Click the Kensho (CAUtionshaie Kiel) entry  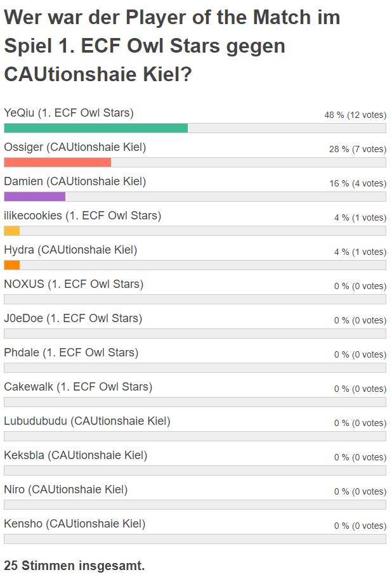click(x=75, y=523)
